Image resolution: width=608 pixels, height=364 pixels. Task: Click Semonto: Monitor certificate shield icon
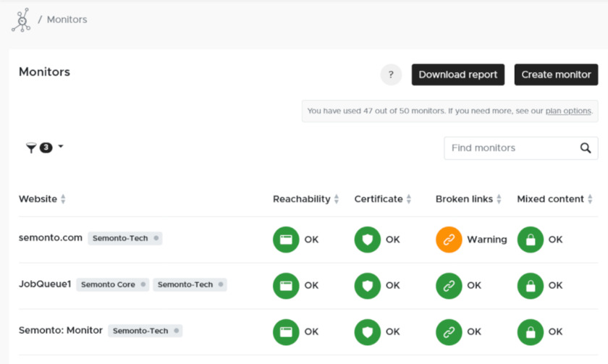368,332
